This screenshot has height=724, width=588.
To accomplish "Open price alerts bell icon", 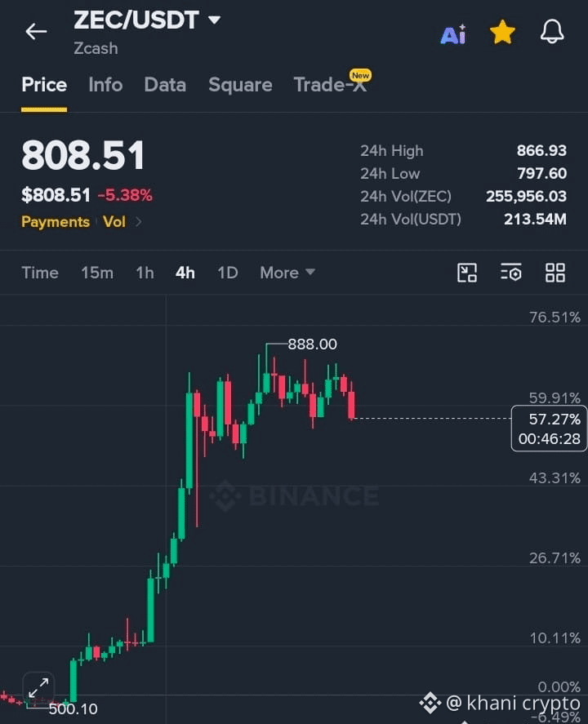I will [552, 32].
